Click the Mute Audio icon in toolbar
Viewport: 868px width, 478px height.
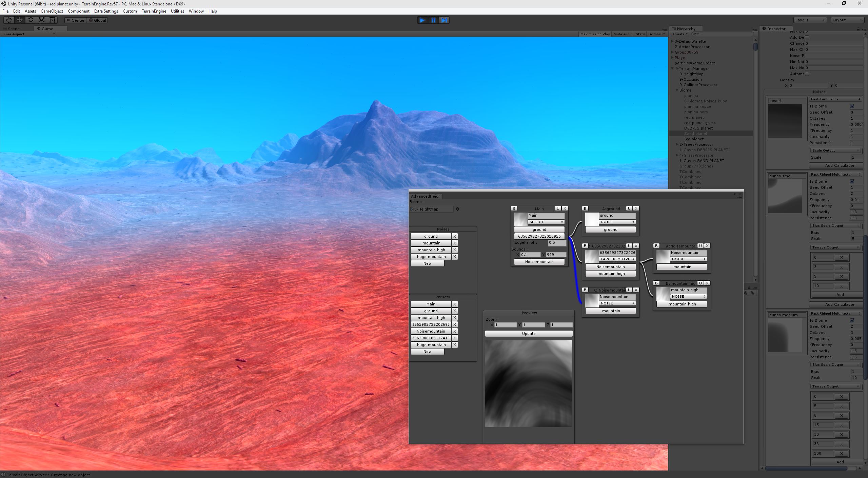coord(623,34)
